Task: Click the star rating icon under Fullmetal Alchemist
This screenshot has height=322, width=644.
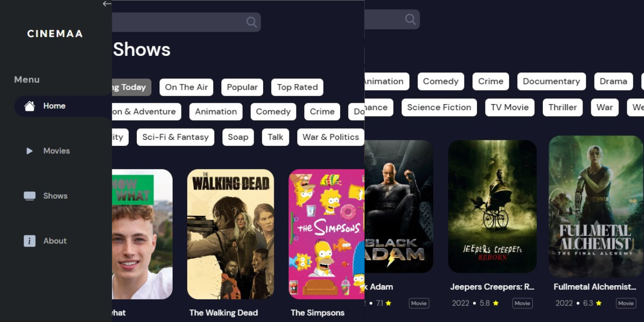Action: (x=599, y=303)
